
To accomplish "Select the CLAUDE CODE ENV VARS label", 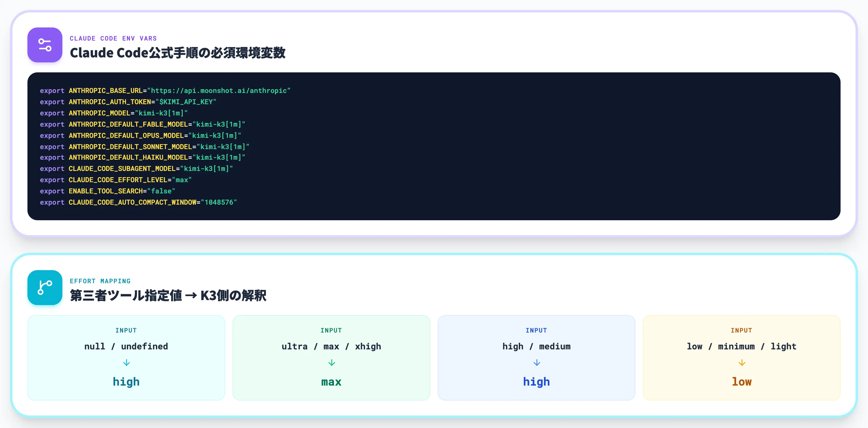I will pos(113,38).
